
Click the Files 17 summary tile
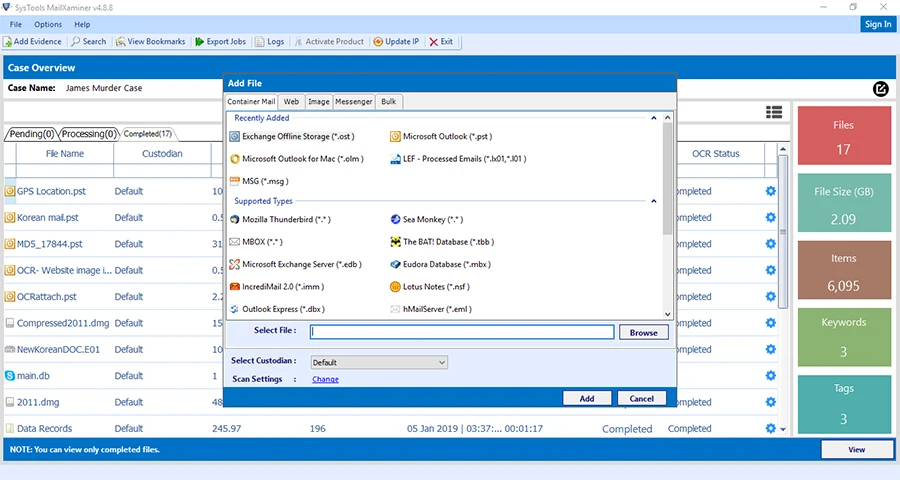point(843,136)
